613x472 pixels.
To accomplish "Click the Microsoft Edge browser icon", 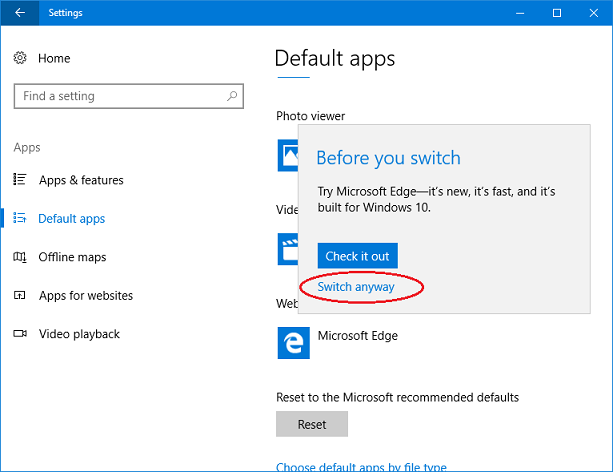I will (293, 343).
